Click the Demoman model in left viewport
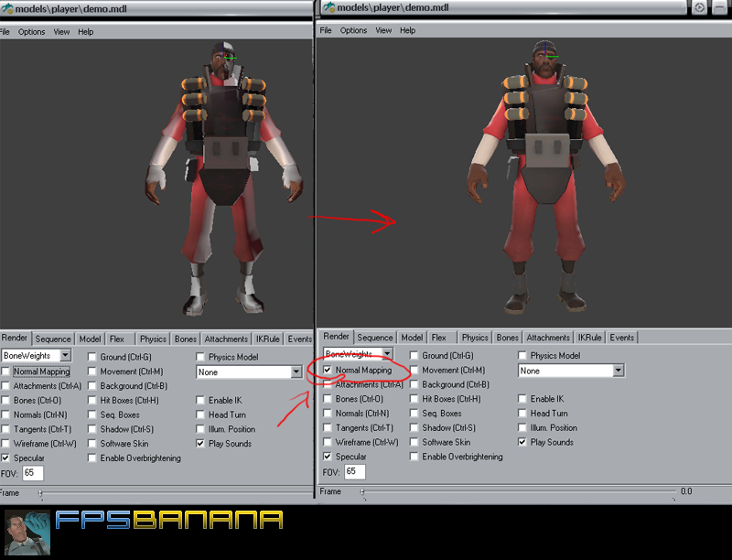732x560 pixels. pyautogui.click(x=224, y=178)
